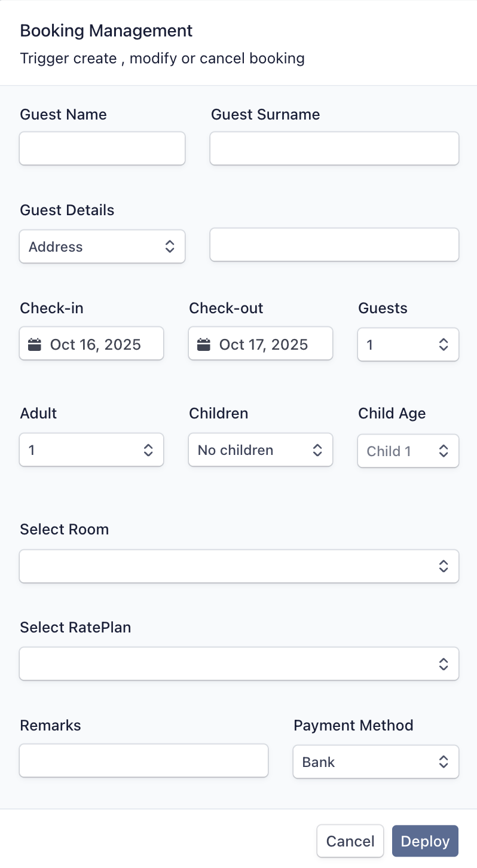The height and width of the screenshot is (868, 477).
Task: Open the Payment Method Bank dropdown
Action: pos(375,762)
